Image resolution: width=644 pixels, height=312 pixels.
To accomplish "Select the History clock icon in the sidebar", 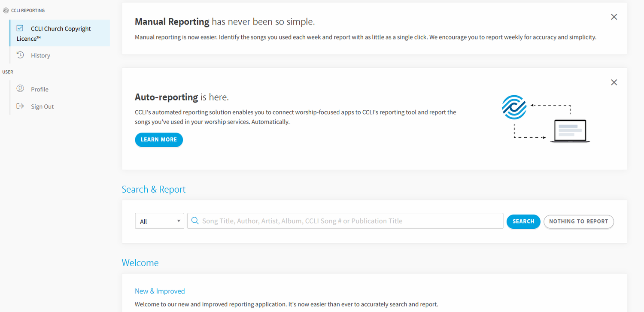I will coord(20,55).
